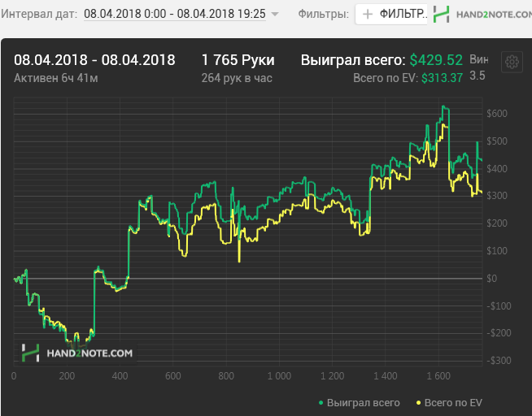532x416 pixels.
Task: Click the '1 765 Руки' hands count
Action: (238, 60)
